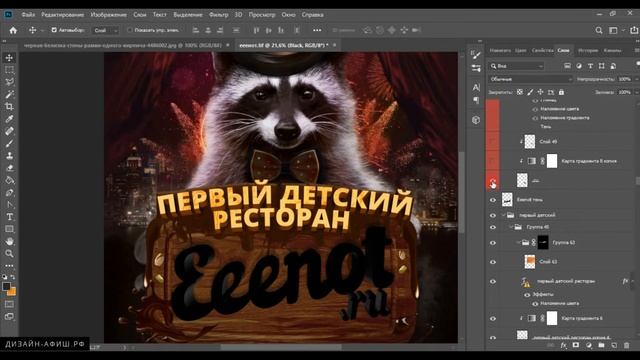The width and height of the screenshot is (640, 360).
Task: Hide the Группа 46 group
Action: click(x=493, y=227)
